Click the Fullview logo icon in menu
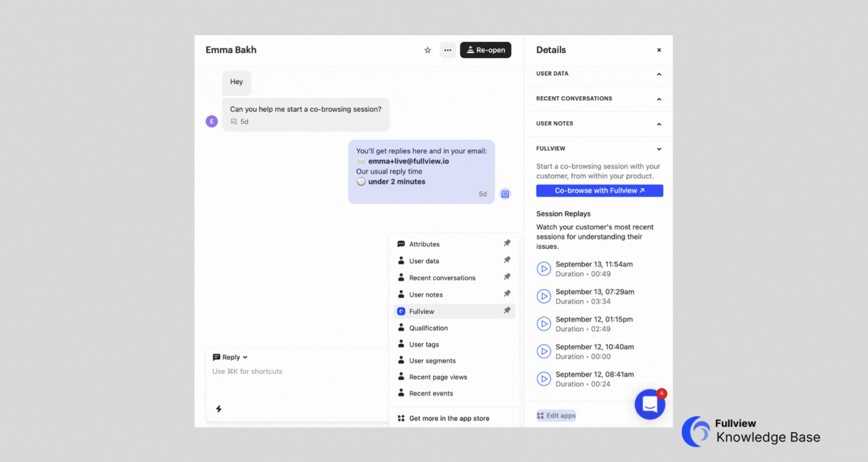 point(401,311)
